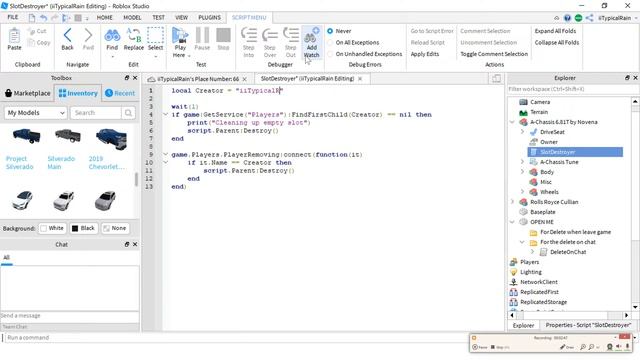The height and width of the screenshot is (360, 640).
Task: Click the Replace icon
Action: (134, 36)
